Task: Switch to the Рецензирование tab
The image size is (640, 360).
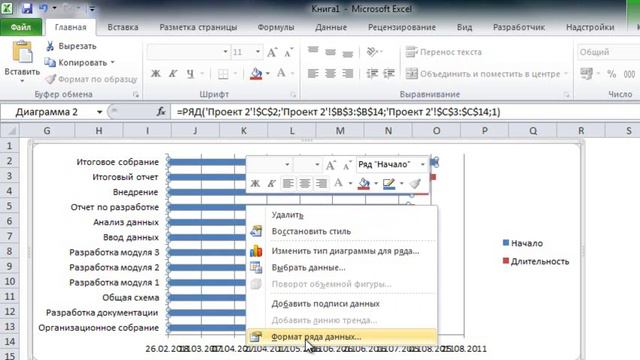Action: point(402,27)
